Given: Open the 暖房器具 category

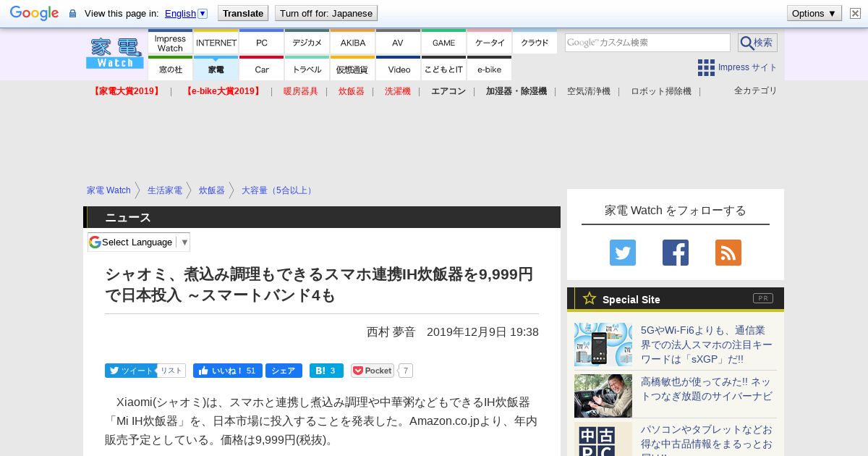Looking at the screenshot, I should coord(300,91).
